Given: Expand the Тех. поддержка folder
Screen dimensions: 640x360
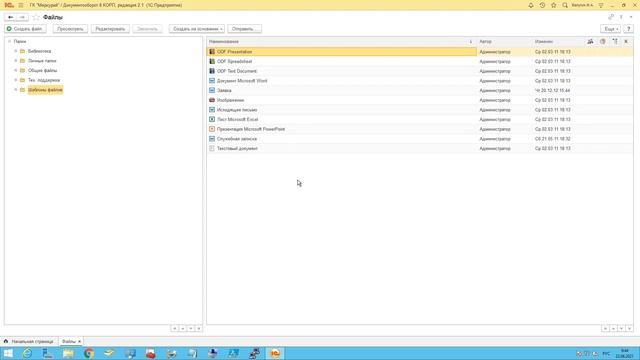Looking at the screenshot, I should coord(16,80).
